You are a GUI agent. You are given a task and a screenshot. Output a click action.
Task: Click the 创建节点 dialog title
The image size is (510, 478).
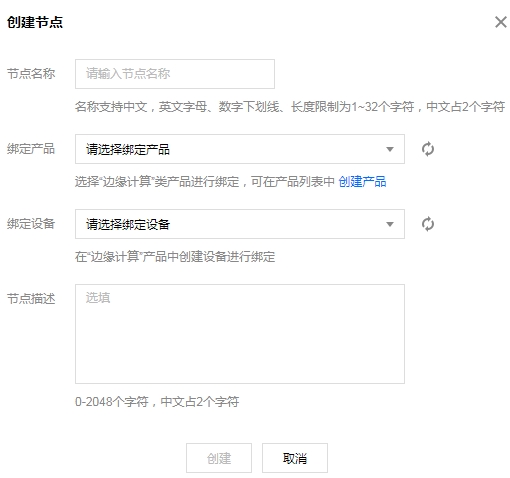coord(35,22)
